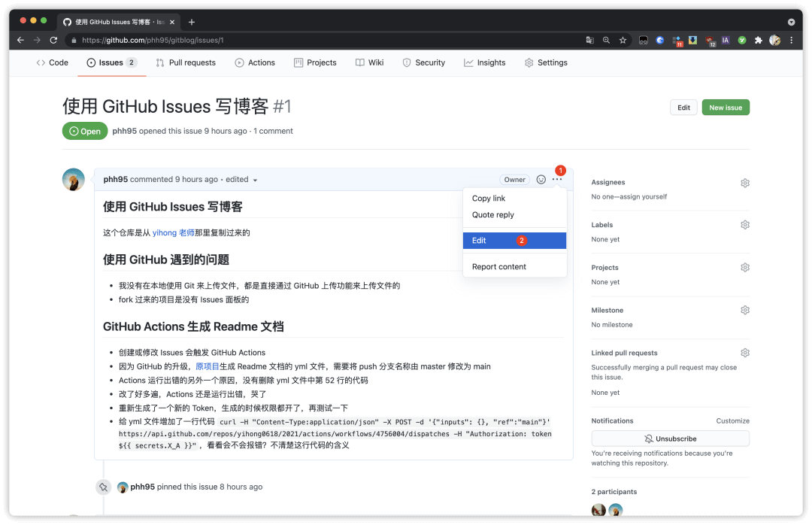Choose Report content option
This screenshot has width=812, height=525.
coord(515,266)
